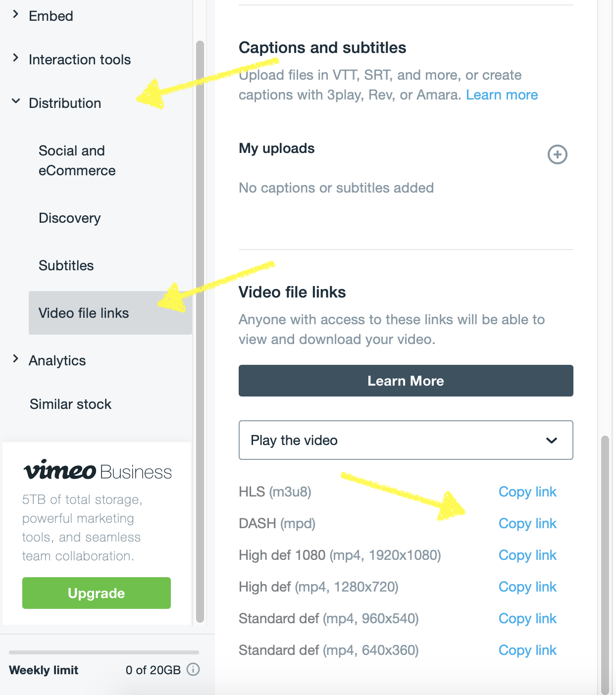The image size is (616, 695).
Task: Open Social and eCommerce settings
Action: click(x=77, y=160)
